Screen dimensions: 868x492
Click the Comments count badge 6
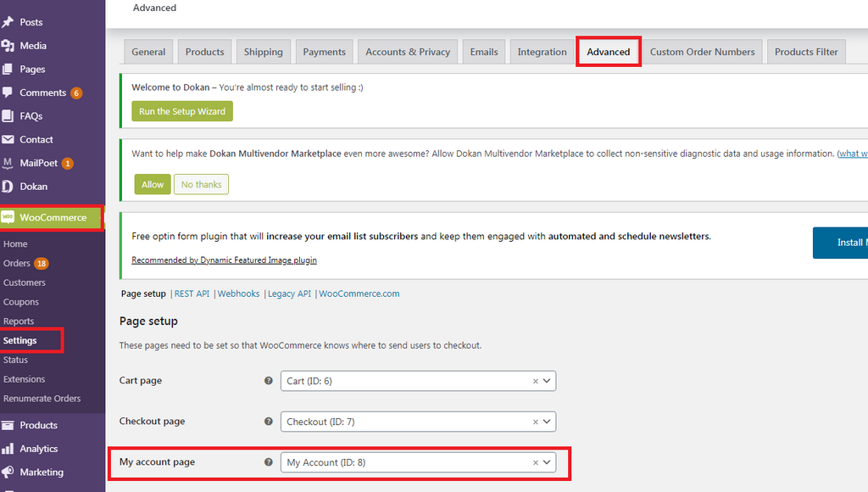pos(76,93)
